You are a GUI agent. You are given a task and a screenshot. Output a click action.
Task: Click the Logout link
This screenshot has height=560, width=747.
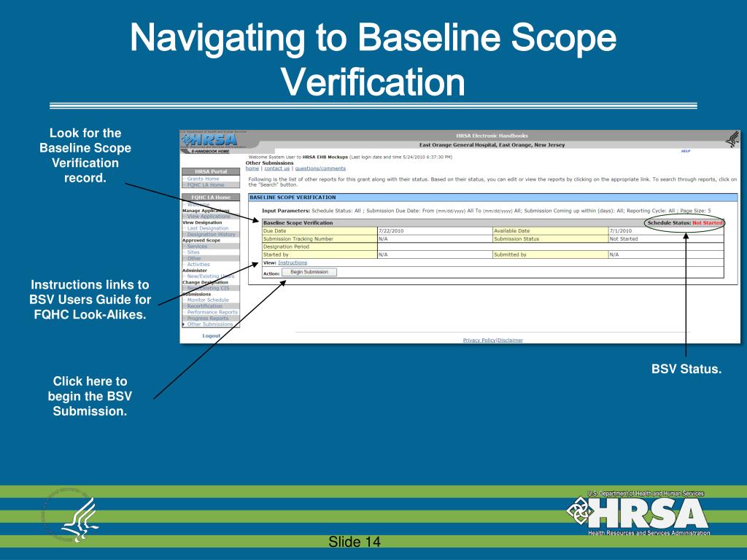[x=211, y=335]
